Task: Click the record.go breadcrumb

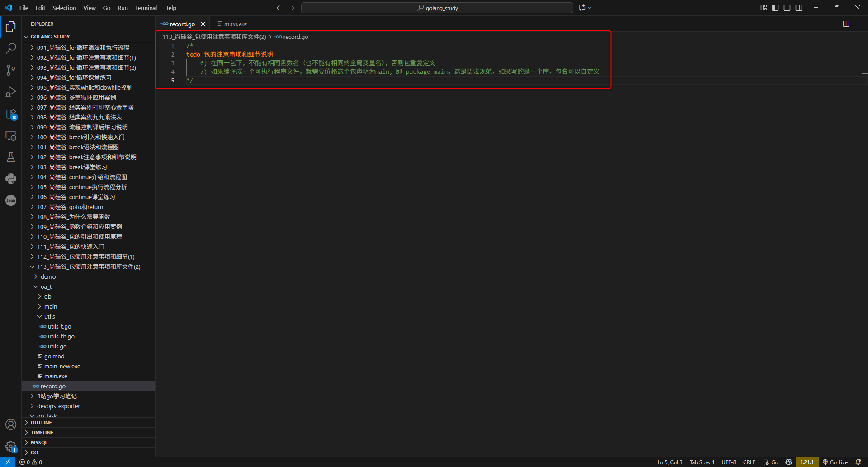Action: tap(292, 37)
